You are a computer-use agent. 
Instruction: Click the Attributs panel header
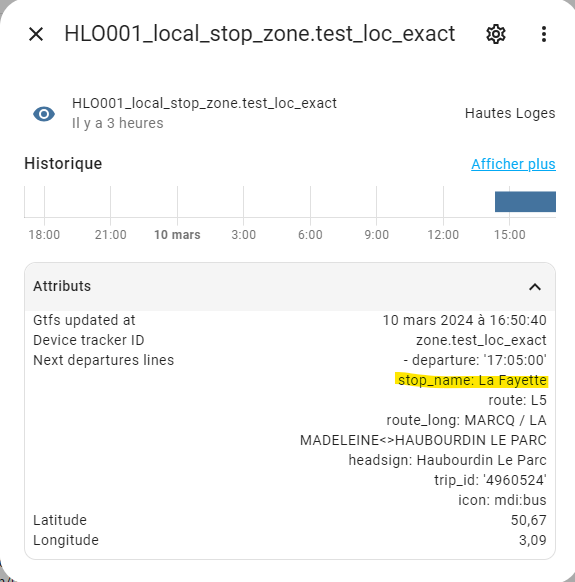tap(290, 287)
